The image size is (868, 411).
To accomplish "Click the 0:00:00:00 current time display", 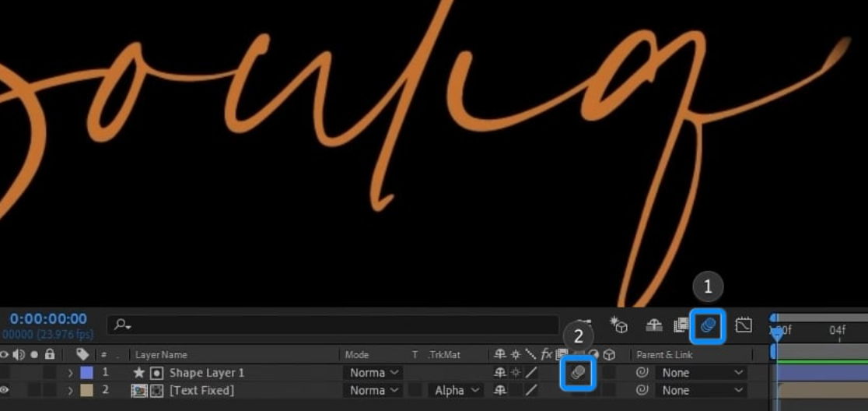I will point(48,319).
